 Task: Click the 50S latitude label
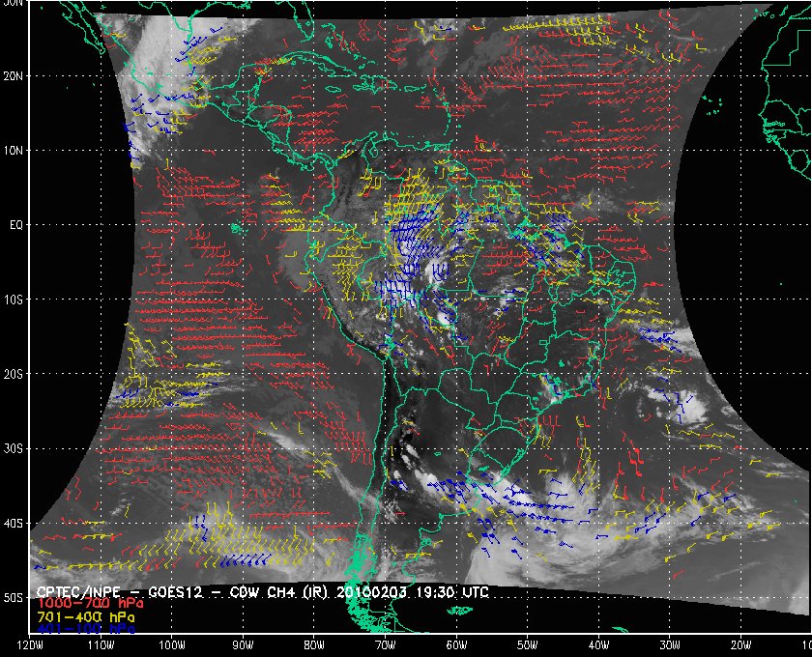[x=13, y=597]
